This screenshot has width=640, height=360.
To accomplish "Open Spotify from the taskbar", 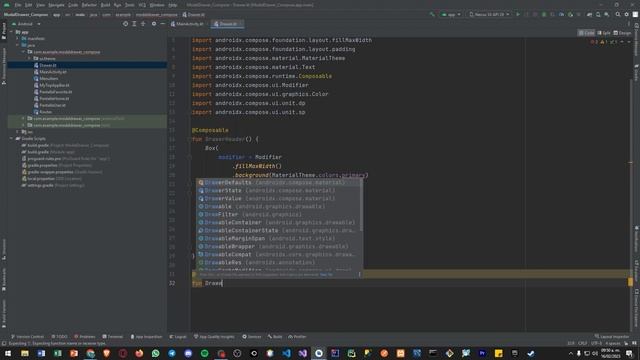I will tap(204, 353).
